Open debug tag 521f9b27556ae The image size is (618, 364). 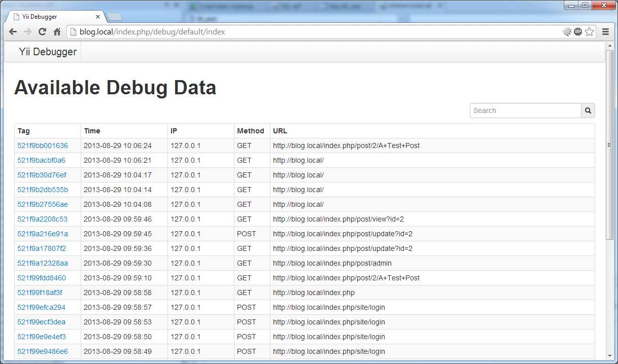pos(43,204)
